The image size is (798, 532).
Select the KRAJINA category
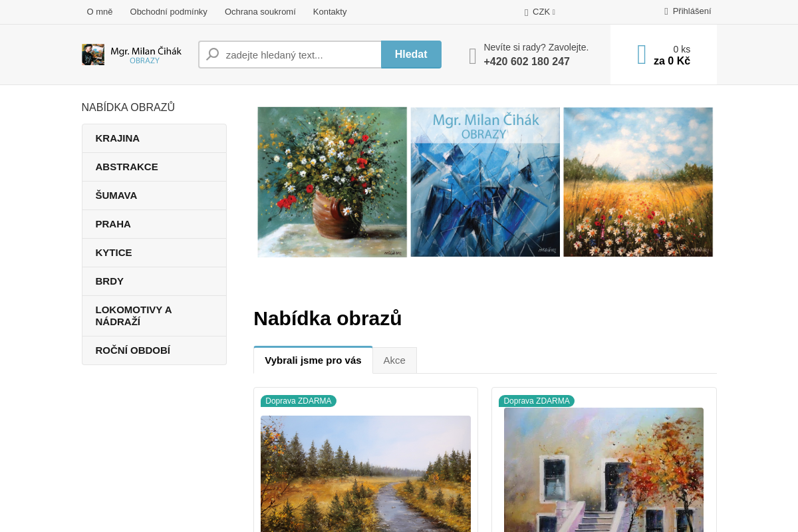[x=118, y=138]
